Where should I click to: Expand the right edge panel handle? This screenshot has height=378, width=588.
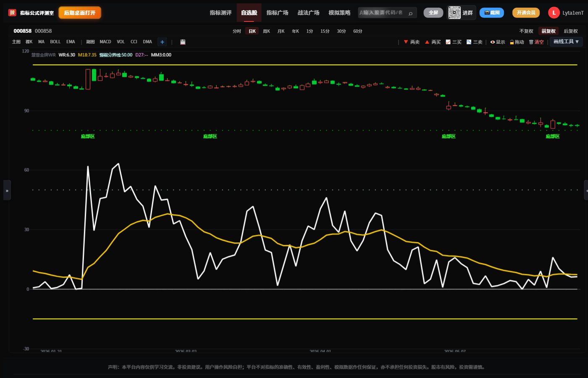click(586, 190)
